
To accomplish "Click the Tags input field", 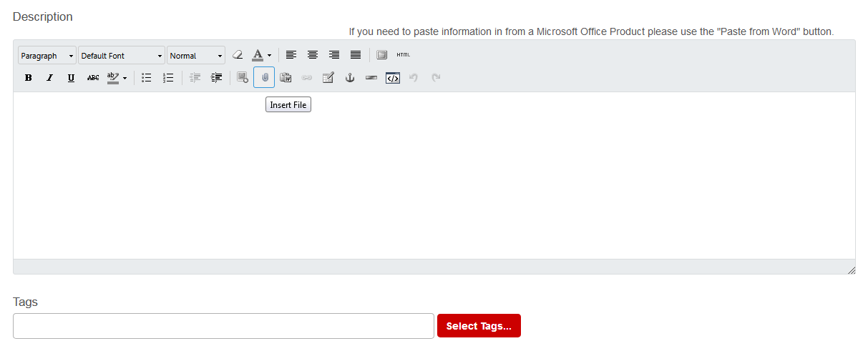I will tap(223, 326).
